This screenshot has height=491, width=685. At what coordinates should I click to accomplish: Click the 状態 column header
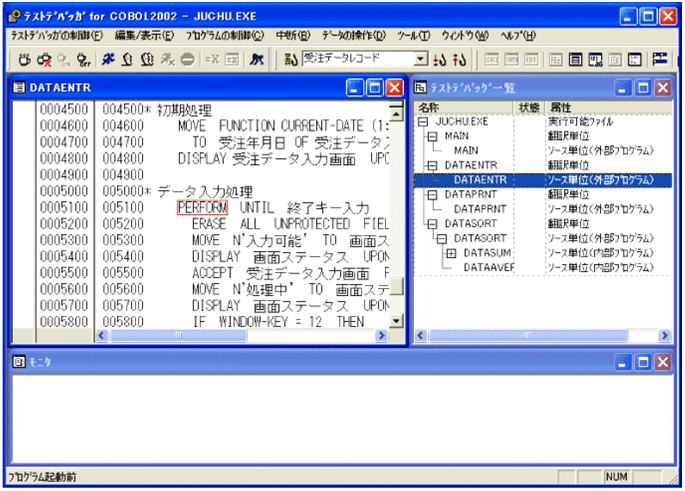coord(529,107)
